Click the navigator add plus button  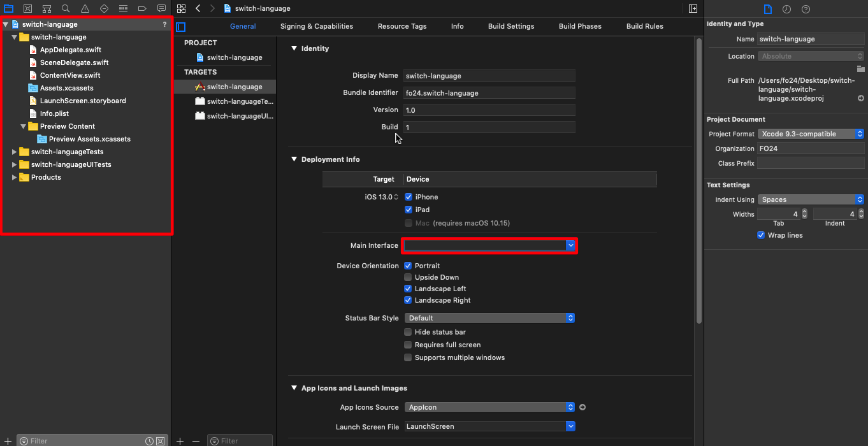(x=8, y=440)
